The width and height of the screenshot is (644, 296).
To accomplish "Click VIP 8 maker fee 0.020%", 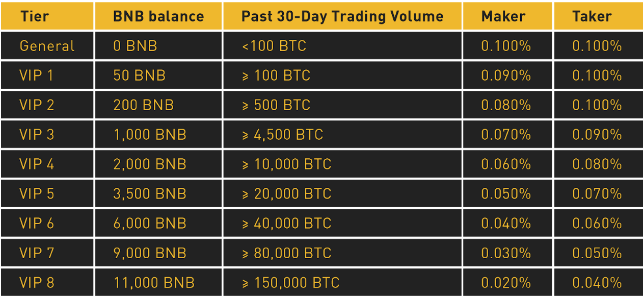I will (x=507, y=282).
